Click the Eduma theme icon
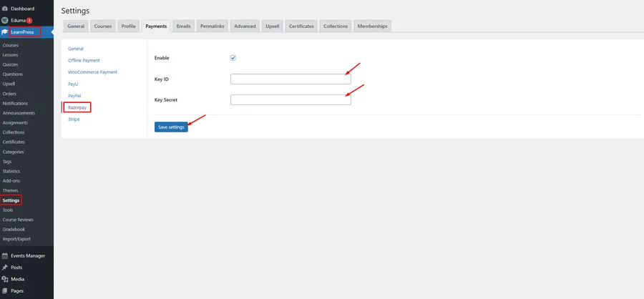 tap(5, 20)
